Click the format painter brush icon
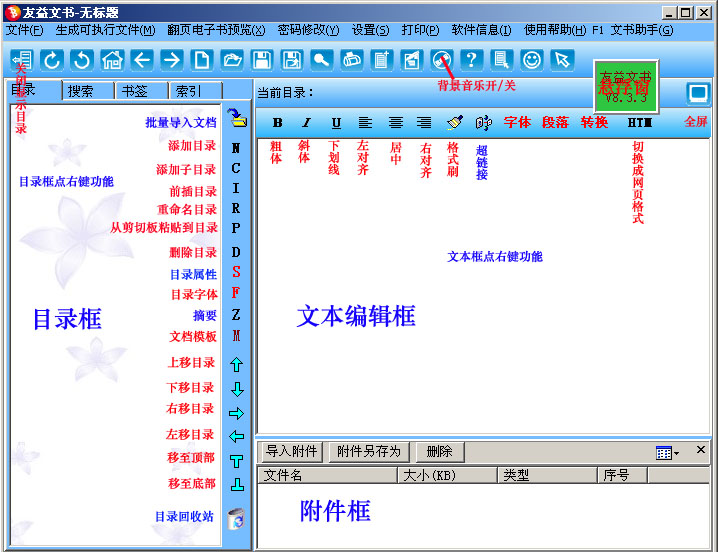This screenshot has width=718, height=552. [454, 123]
